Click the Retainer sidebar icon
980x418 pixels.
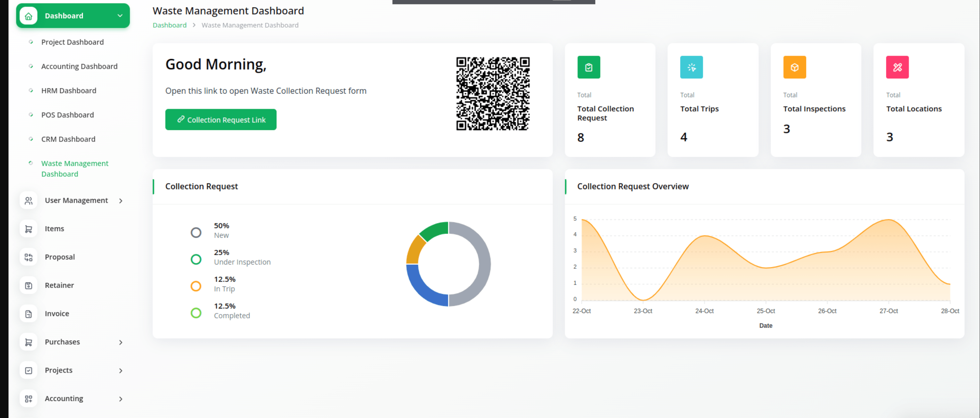(x=28, y=285)
